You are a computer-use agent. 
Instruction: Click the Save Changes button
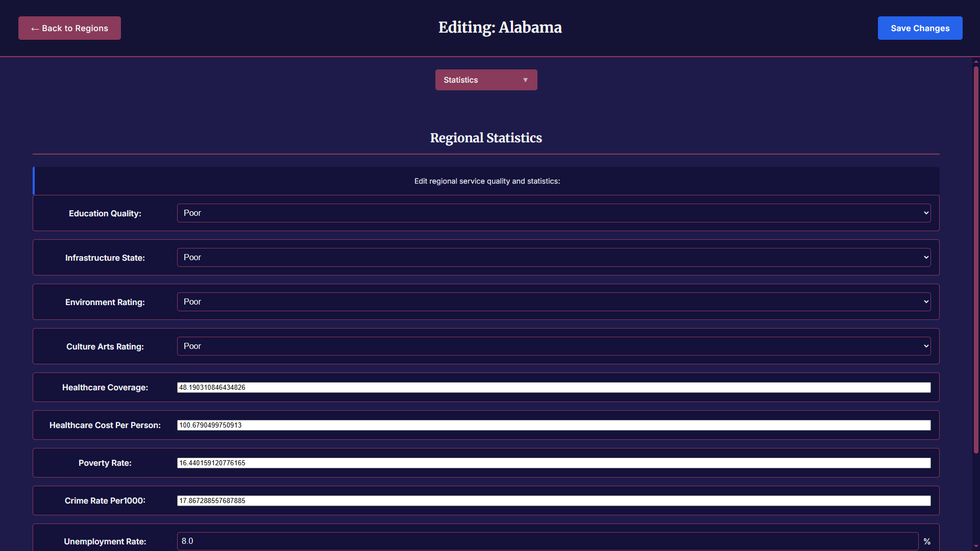[920, 28]
